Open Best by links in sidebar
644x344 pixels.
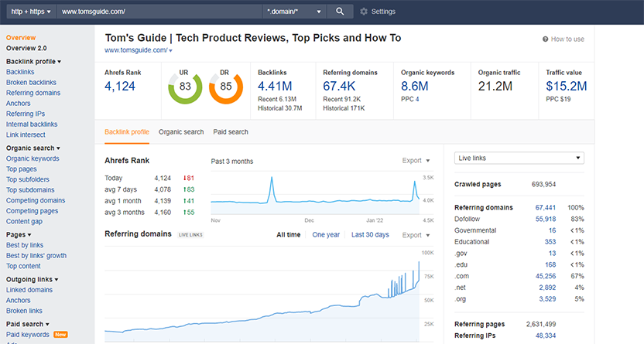pyautogui.click(x=25, y=245)
